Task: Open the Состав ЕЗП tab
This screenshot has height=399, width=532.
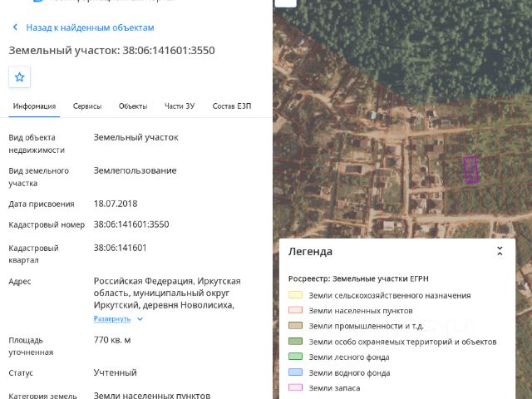Action: pos(232,106)
